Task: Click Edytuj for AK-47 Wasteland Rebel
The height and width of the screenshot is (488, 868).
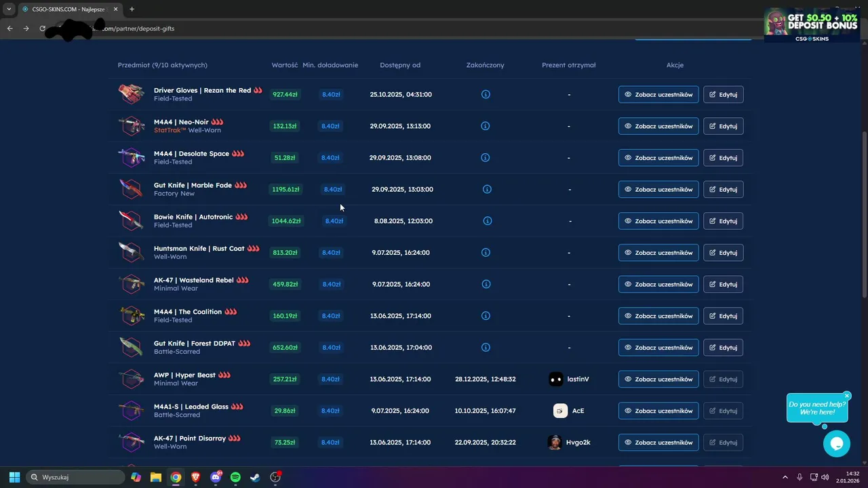Action: point(723,284)
